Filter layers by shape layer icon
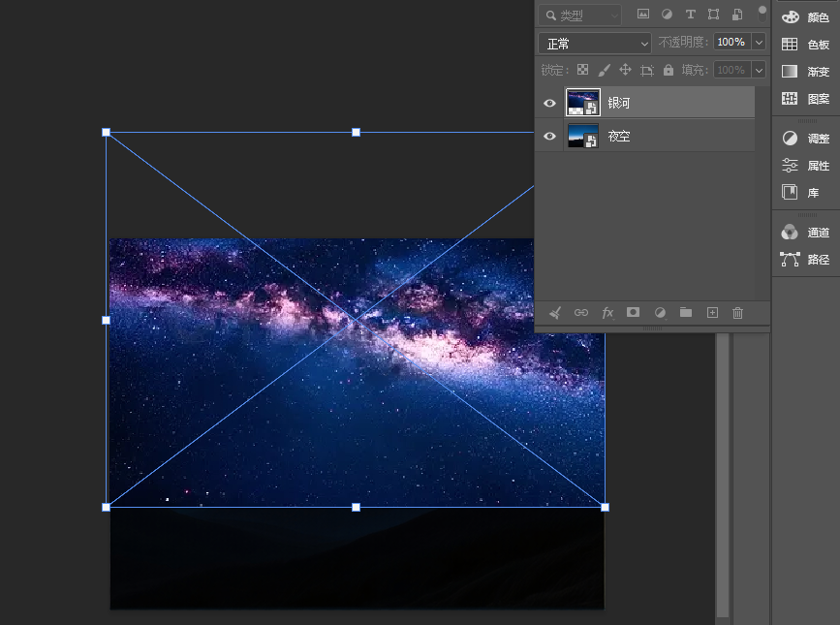Image resolution: width=840 pixels, height=625 pixels. [714, 15]
